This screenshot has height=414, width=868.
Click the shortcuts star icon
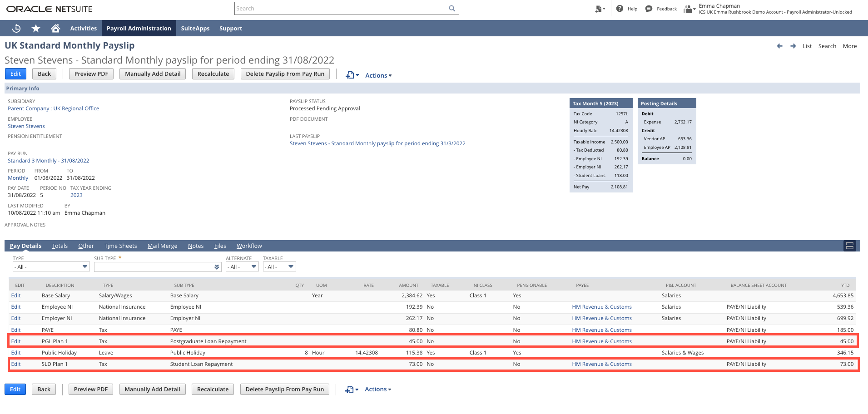point(35,28)
